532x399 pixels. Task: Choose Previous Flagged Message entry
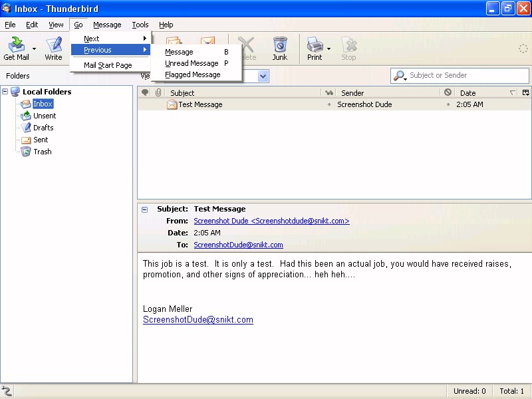(x=196, y=74)
